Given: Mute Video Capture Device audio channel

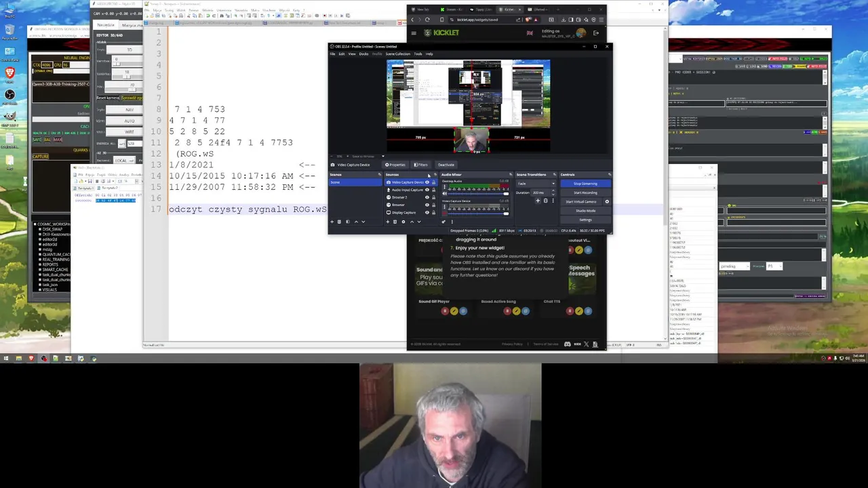Looking at the screenshot, I should click(x=444, y=213).
